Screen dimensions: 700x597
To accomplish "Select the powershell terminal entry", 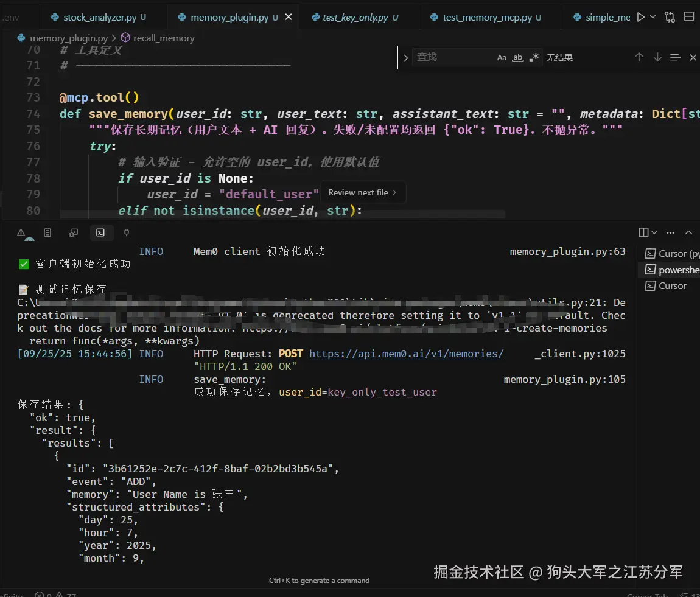I will coord(671,270).
